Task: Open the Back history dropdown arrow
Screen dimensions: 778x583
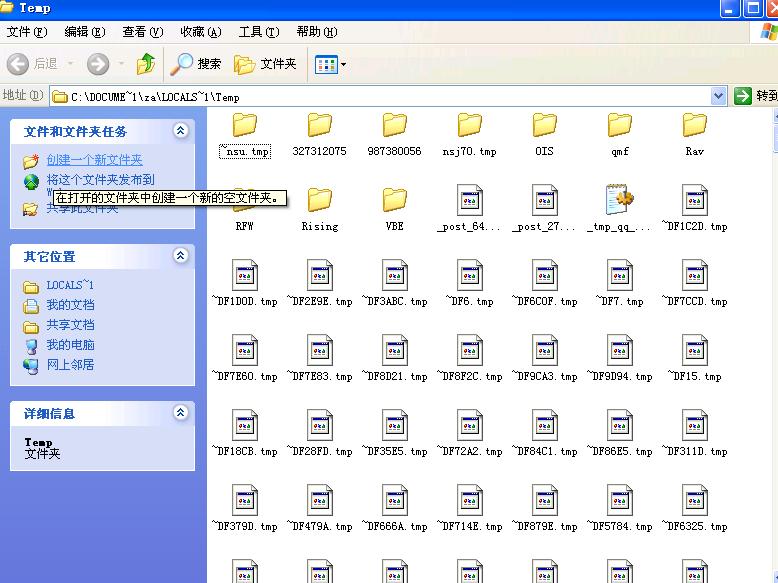Action: [x=70, y=64]
